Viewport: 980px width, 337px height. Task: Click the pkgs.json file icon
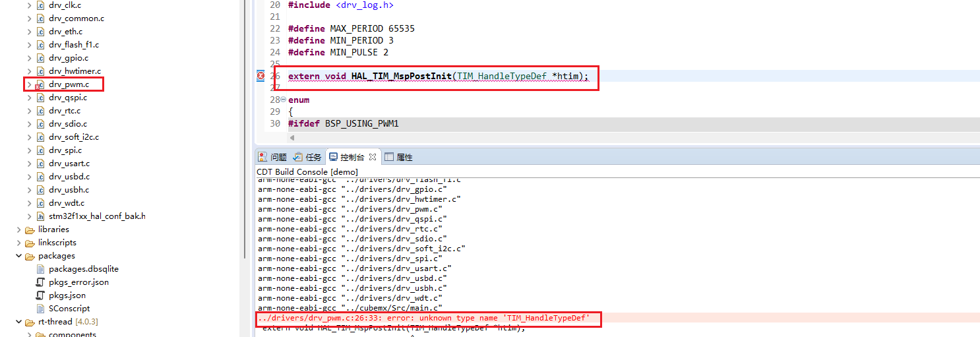(x=40, y=295)
